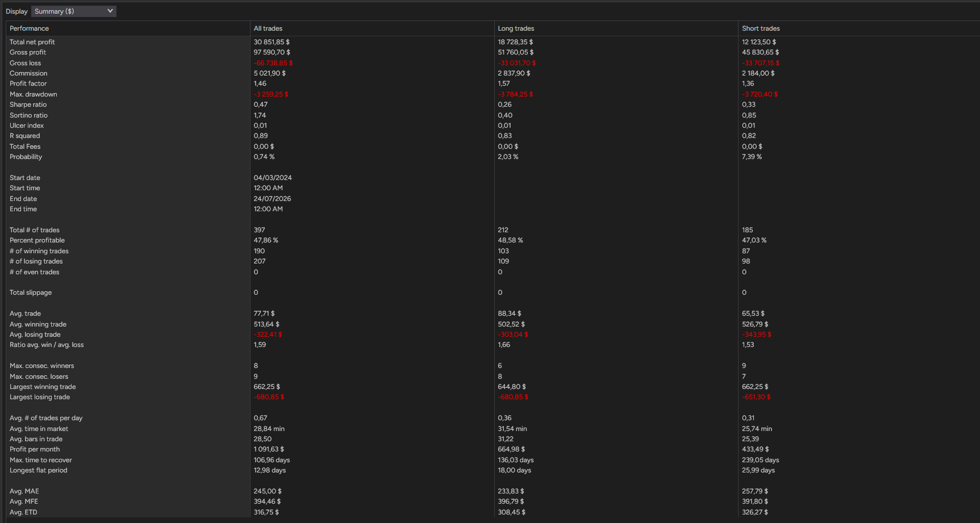Select the R squared row label
The image size is (980, 523).
tap(25, 136)
